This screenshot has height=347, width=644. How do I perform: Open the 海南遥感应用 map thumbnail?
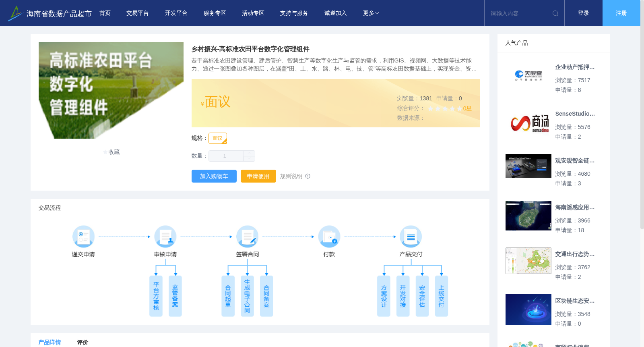point(528,216)
